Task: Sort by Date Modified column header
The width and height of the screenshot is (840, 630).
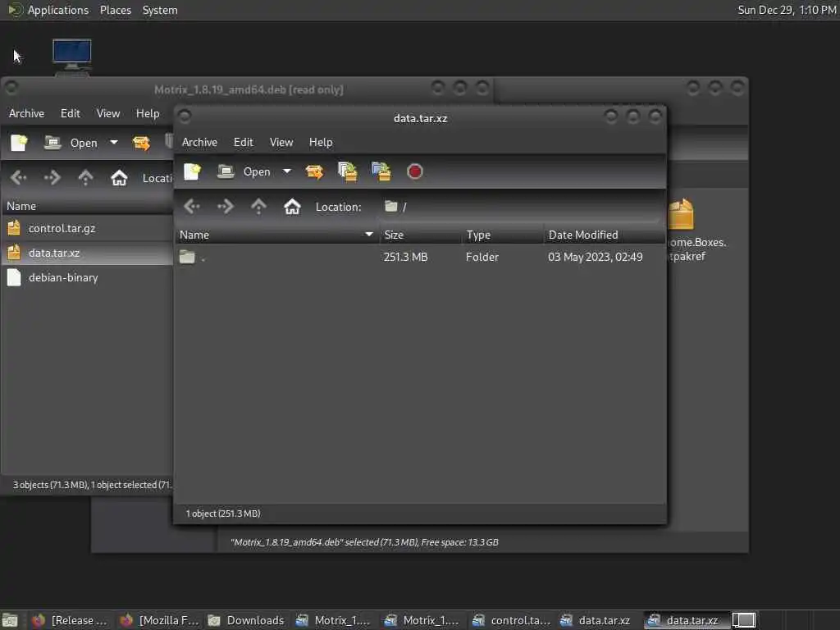Action: point(605,235)
